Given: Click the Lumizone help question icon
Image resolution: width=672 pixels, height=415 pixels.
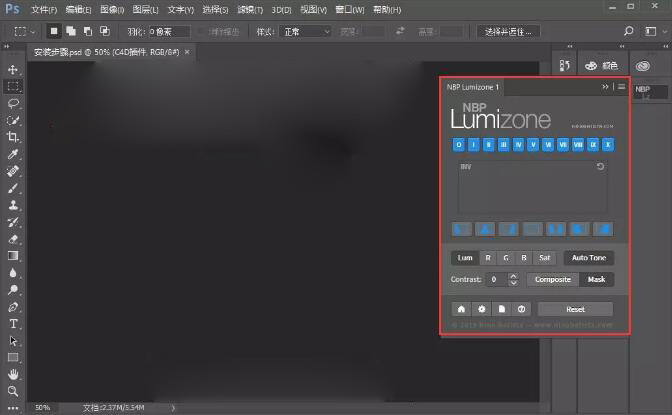Looking at the screenshot, I should [x=521, y=309].
